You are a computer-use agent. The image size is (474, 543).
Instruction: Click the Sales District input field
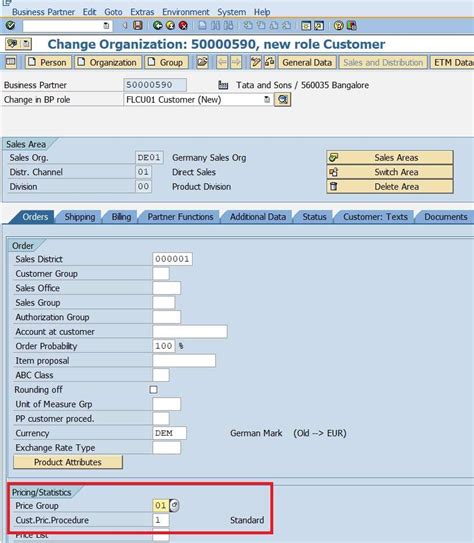[172, 259]
